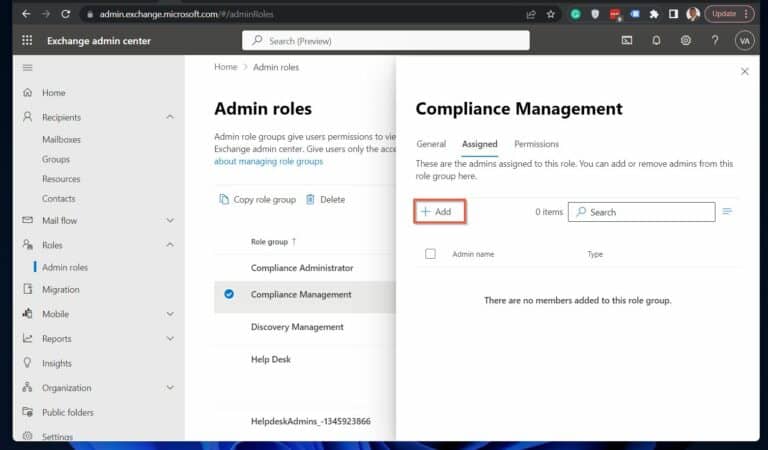Focus the admins Search field
The height and width of the screenshot is (450, 768).
tap(641, 212)
